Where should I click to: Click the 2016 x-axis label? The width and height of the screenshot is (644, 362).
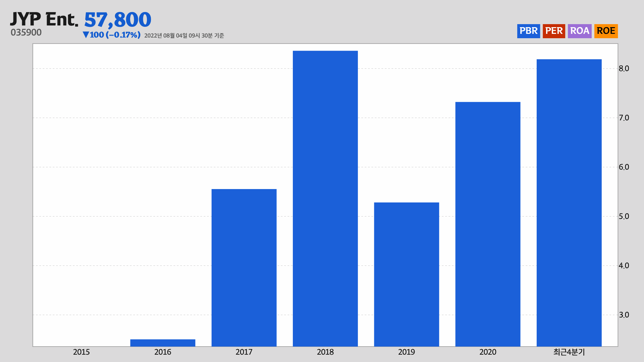(x=163, y=352)
